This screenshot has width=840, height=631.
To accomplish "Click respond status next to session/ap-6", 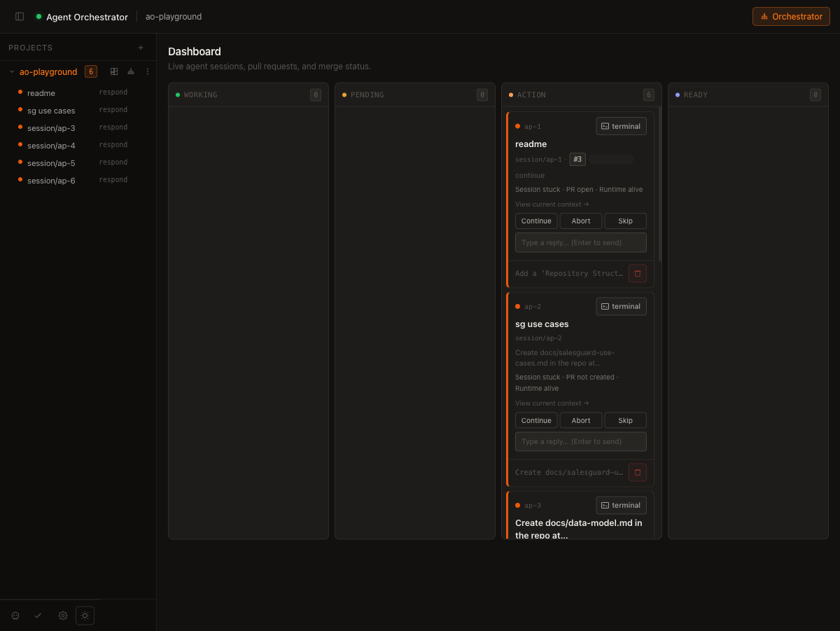I will pos(113,180).
